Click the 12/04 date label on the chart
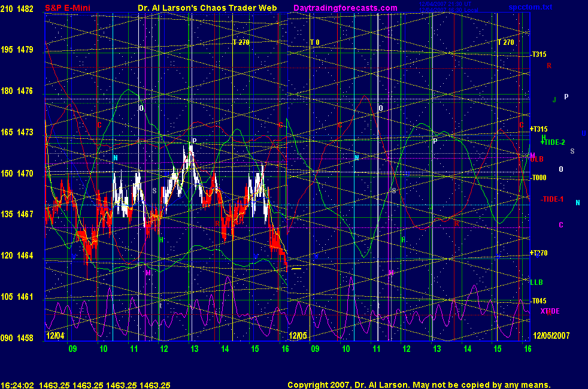Screen dimensions: 588x389 (x=55, y=335)
